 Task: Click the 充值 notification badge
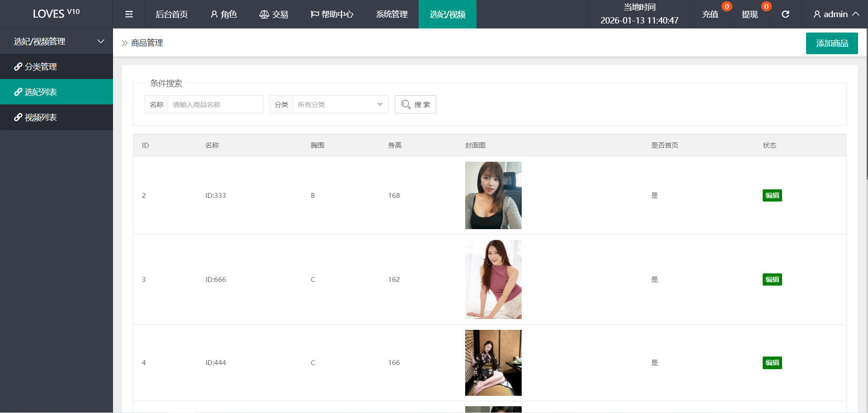(726, 6)
